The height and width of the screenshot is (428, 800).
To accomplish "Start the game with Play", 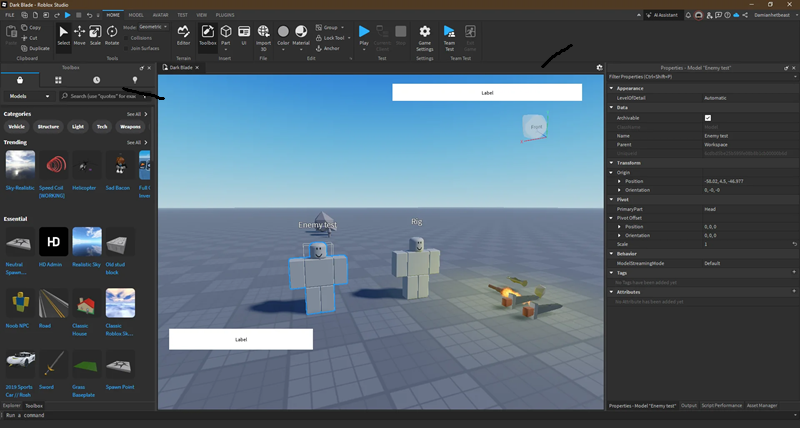I will (364, 37).
